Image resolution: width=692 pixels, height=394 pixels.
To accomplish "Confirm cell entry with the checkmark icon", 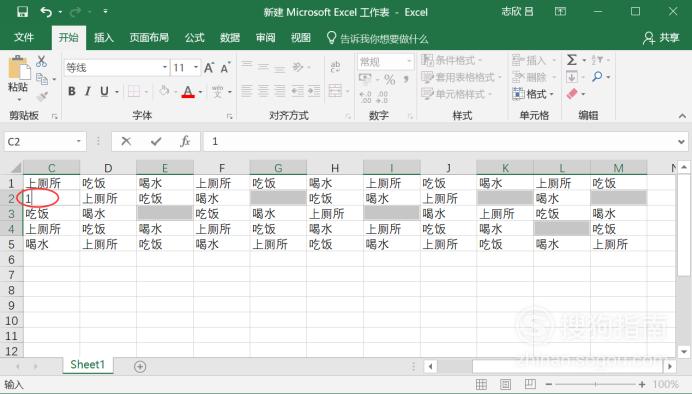I will click(156, 141).
